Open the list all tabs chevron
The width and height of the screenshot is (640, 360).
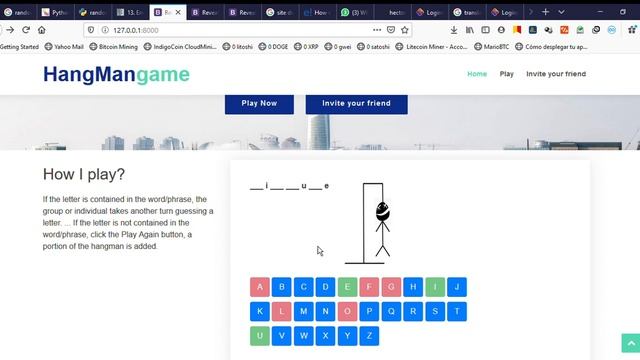point(561,12)
